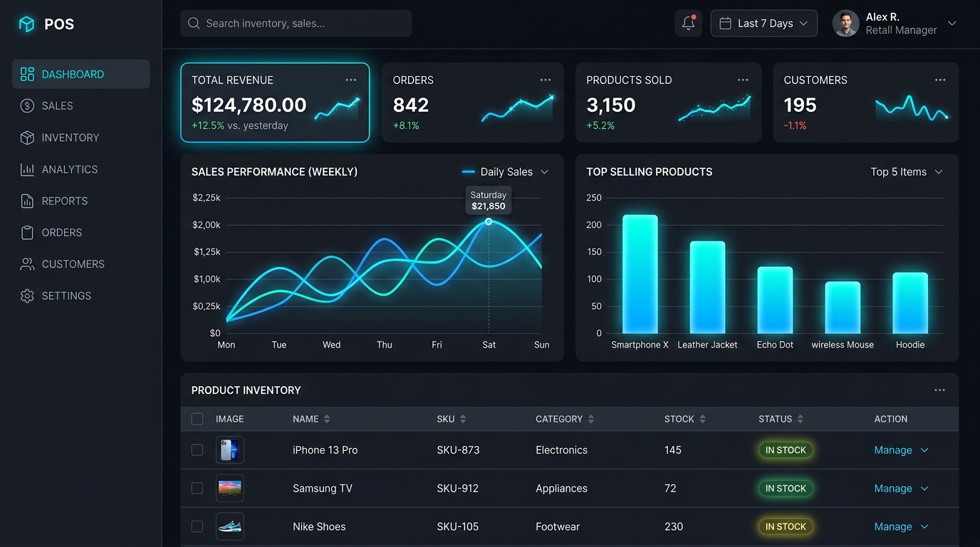Click the IN STOCK badge for iPhone 13 Pro
The image size is (980, 547).
coord(786,450)
